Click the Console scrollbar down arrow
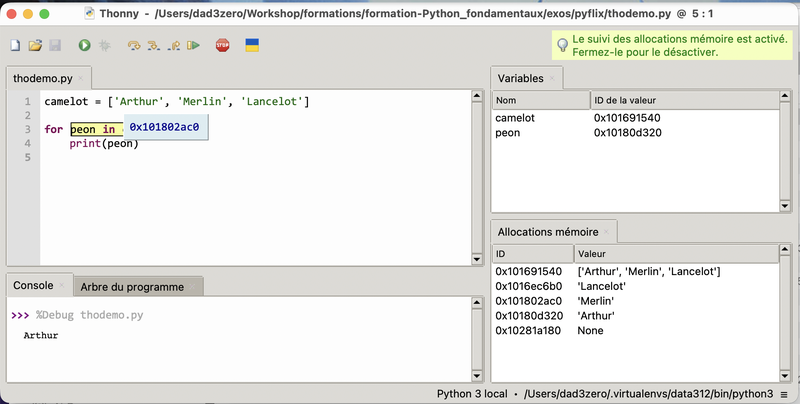This screenshot has width=800, height=404. click(x=477, y=376)
